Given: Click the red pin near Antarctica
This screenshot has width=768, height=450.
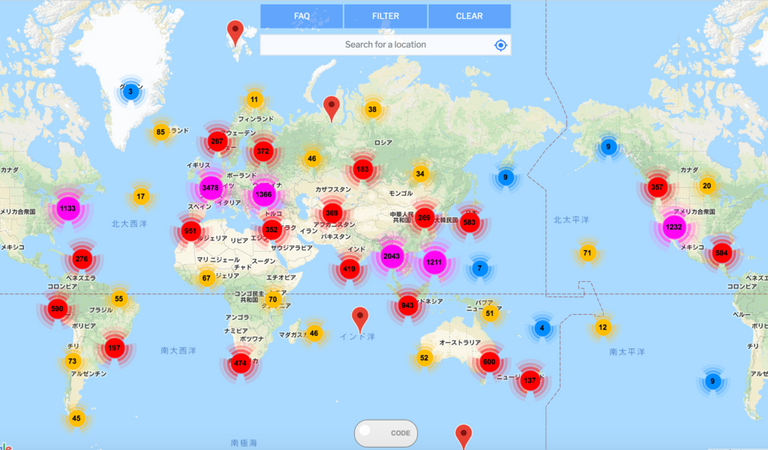Looking at the screenshot, I should (463, 437).
